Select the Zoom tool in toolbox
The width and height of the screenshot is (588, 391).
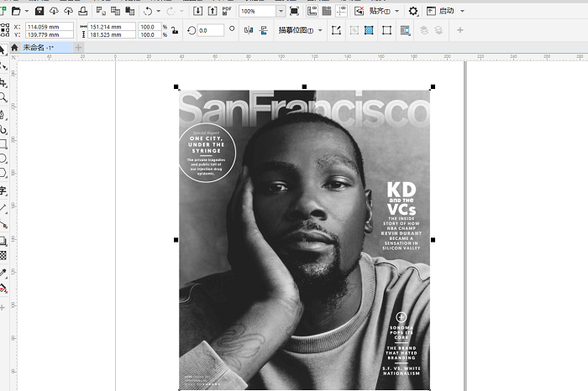click(4, 97)
